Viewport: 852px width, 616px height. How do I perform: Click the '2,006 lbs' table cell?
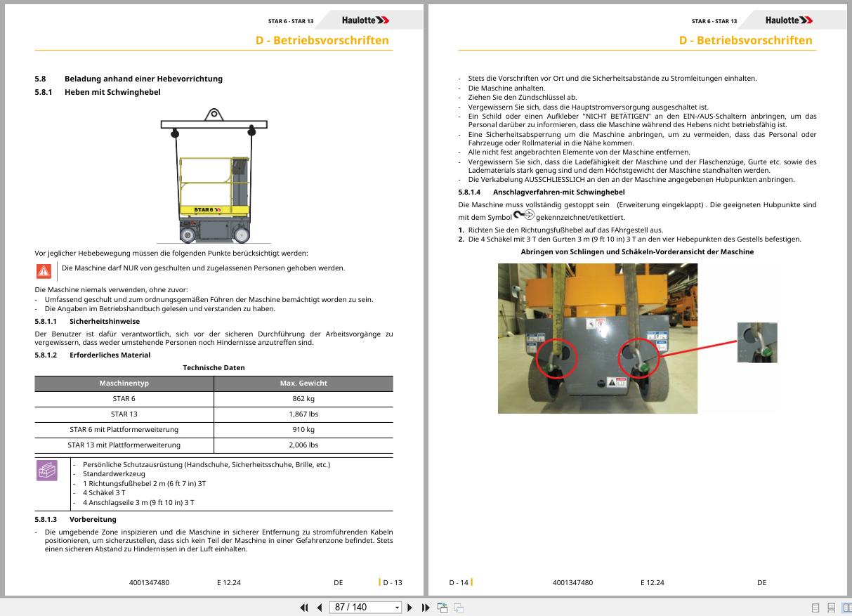(303, 445)
